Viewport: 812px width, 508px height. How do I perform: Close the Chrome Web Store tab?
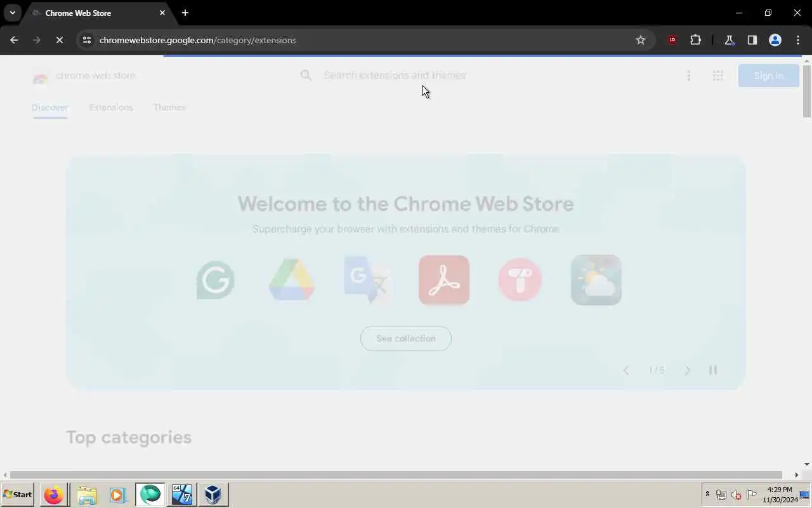(x=162, y=13)
